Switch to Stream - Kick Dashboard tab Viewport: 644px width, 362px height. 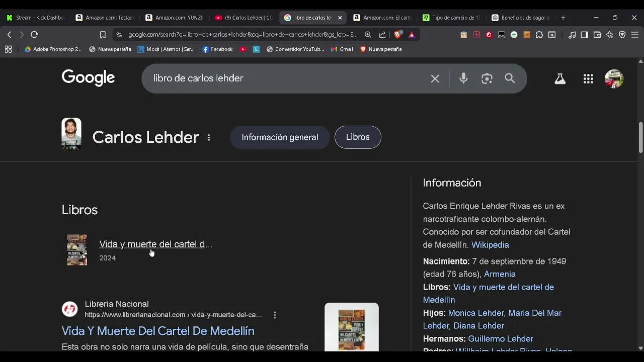click(x=36, y=18)
